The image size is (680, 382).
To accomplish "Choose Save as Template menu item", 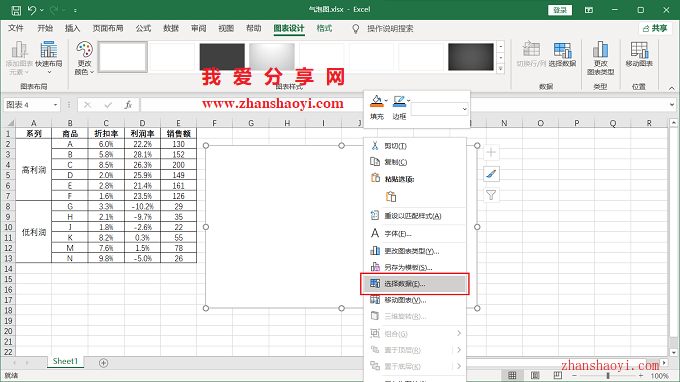I will (415, 267).
